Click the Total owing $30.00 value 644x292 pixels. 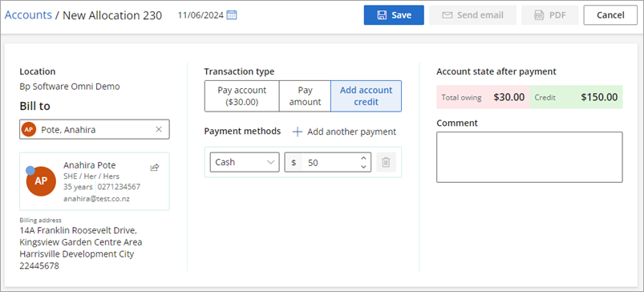click(x=509, y=97)
